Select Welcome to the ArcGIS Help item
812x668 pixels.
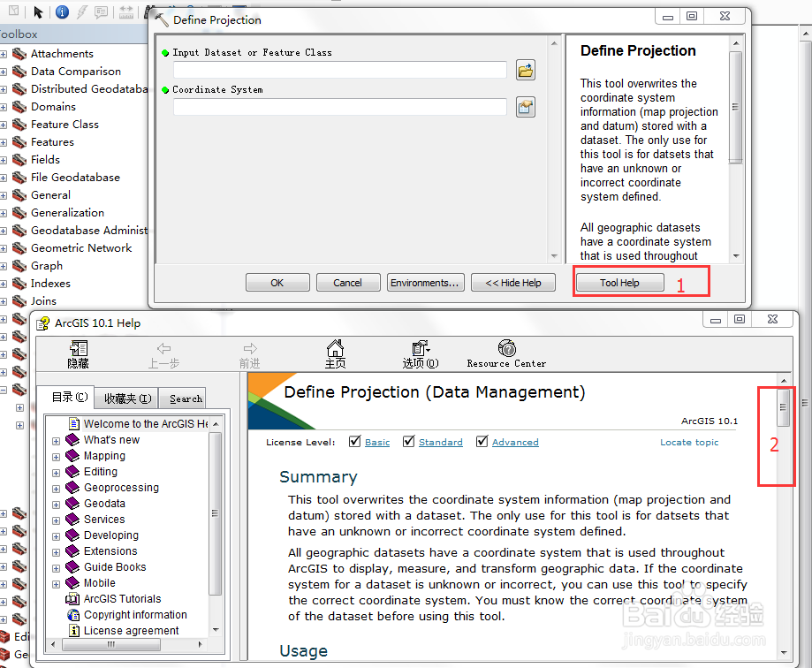146,424
